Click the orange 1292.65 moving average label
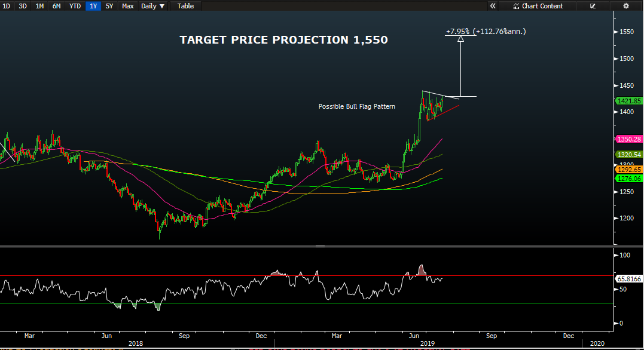 [629, 170]
